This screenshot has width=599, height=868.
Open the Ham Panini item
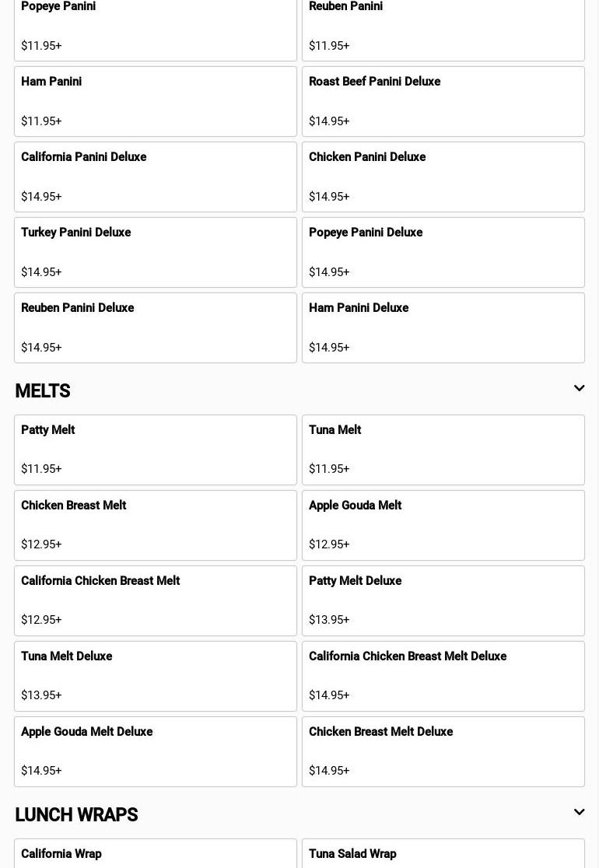[x=156, y=101]
